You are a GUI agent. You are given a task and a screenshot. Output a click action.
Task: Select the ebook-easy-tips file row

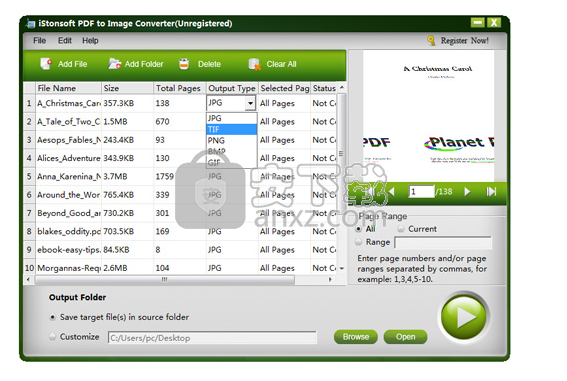[x=180, y=250]
